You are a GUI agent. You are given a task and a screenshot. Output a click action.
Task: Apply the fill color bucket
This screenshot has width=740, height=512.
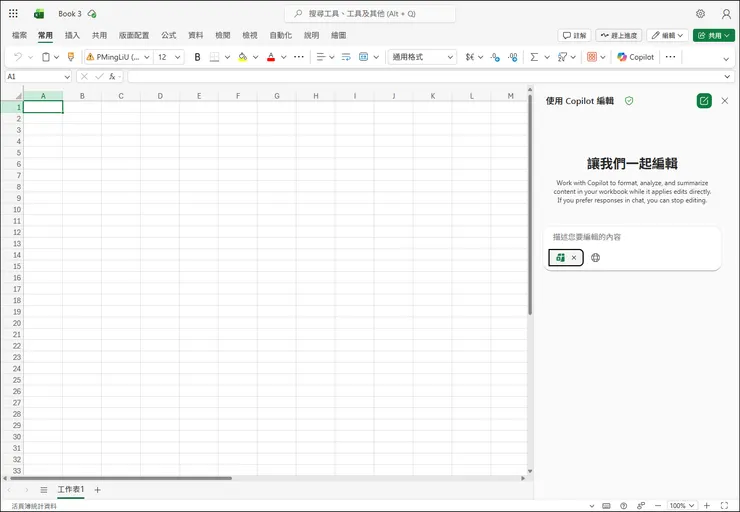tap(243, 57)
